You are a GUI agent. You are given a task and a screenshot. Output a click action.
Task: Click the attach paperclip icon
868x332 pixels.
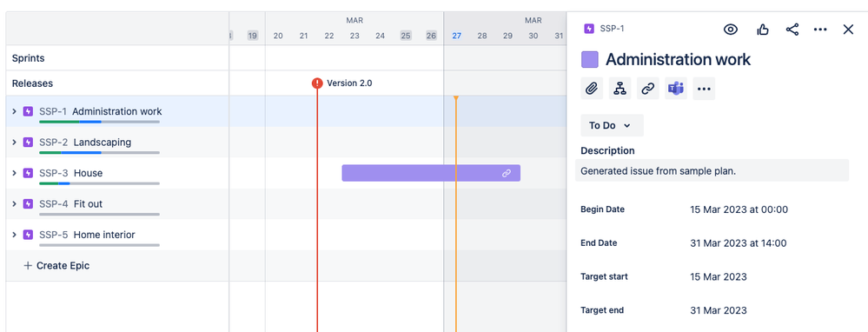(592, 89)
